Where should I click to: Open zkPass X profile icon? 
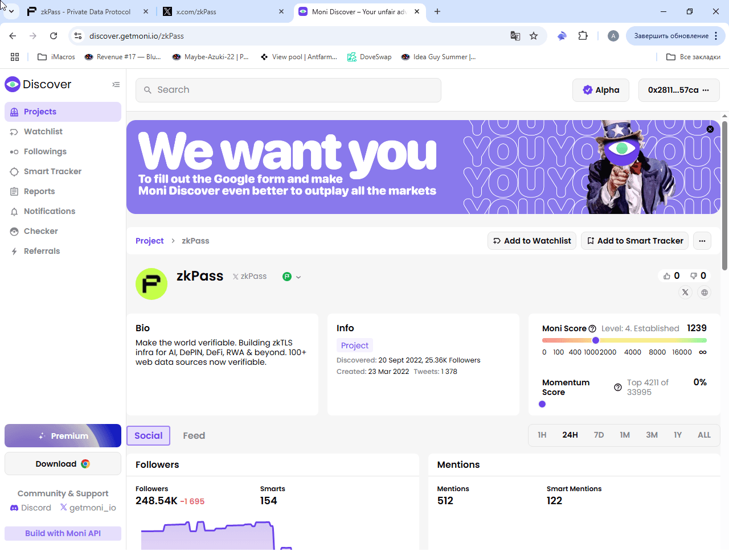click(685, 292)
